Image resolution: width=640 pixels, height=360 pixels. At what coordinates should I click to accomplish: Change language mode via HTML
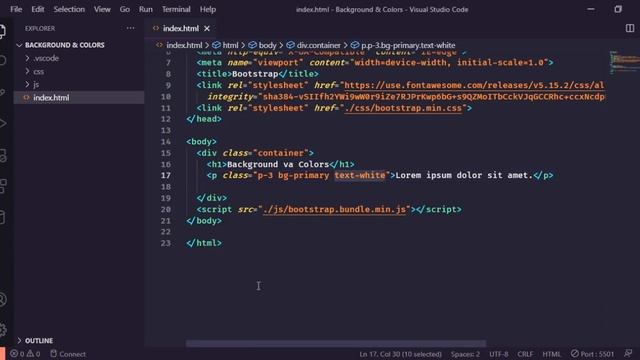click(551, 354)
